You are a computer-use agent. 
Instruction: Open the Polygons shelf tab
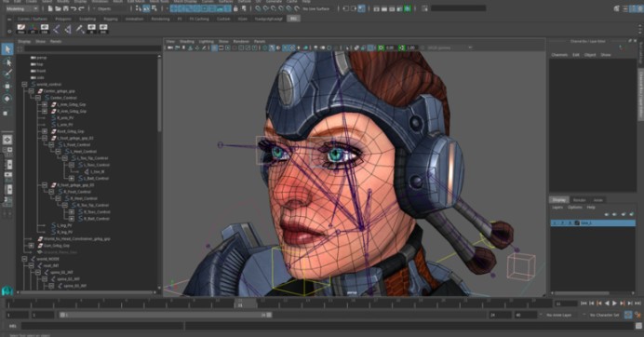click(x=63, y=19)
